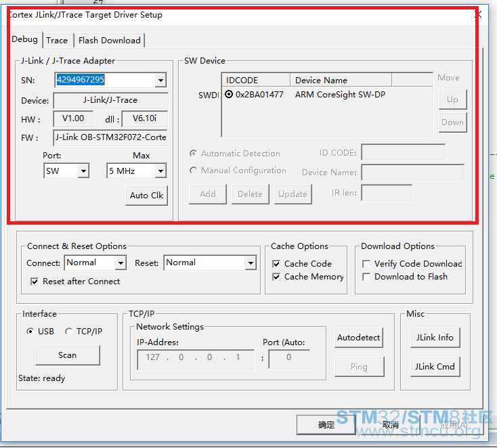Click the Move Up button
Image resolution: width=497 pixels, height=448 pixels.
click(x=452, y=99)
